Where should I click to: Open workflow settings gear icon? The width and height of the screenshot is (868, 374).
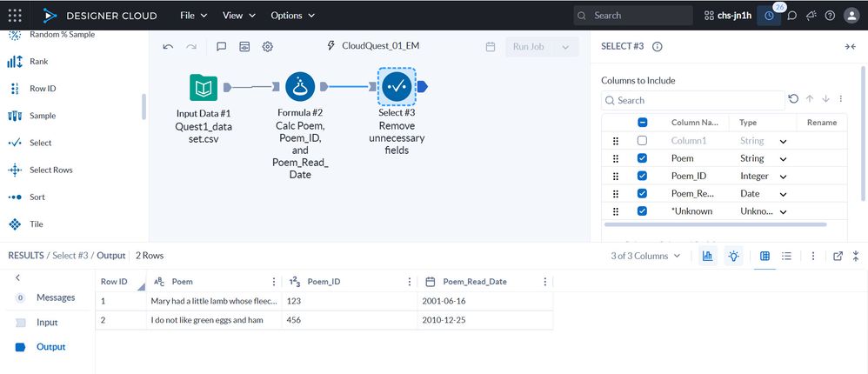268,47
